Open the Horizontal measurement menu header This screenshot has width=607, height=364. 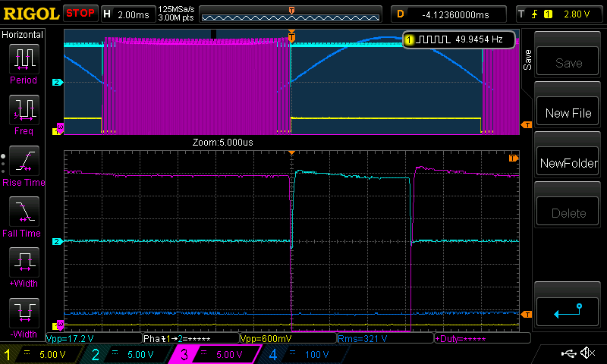pyautogui.click(x=23, y=35)
